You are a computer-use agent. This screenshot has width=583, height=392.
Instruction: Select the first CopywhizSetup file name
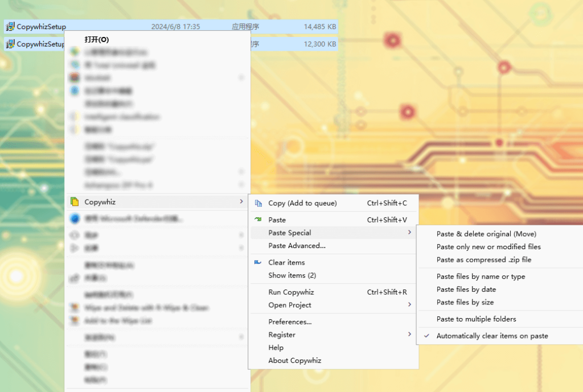coord(41,27)
